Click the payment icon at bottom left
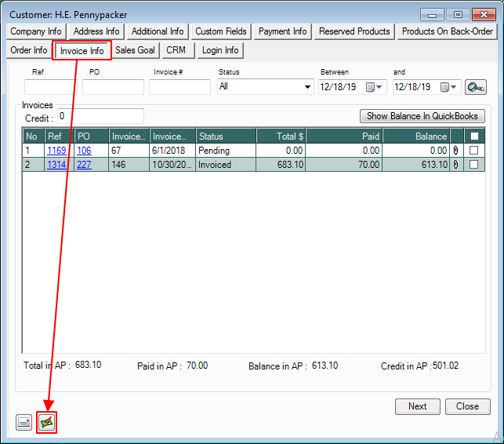Screen dimensions: 504x444 click(x=48, y=423)
